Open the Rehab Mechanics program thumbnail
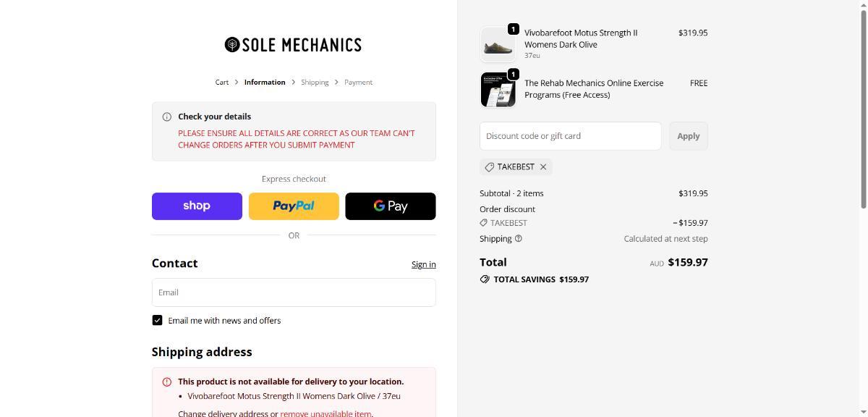This screenshot has width=868, height=417. (x=498, y=90)
